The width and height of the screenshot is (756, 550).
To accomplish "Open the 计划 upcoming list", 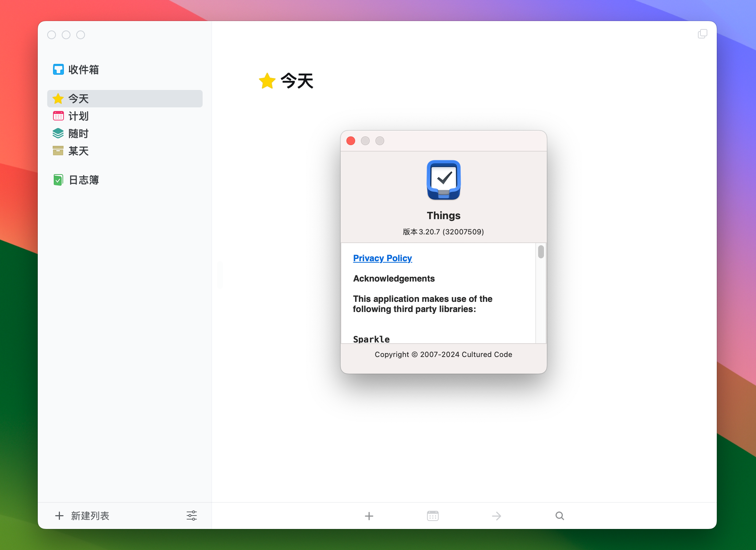I will tap(125, 116).
